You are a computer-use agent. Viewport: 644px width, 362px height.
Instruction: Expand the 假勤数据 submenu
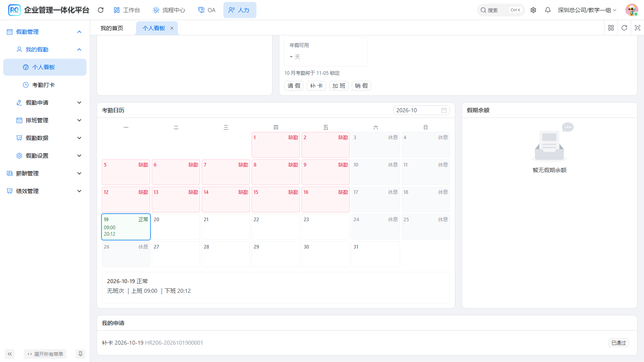point(45,138)
